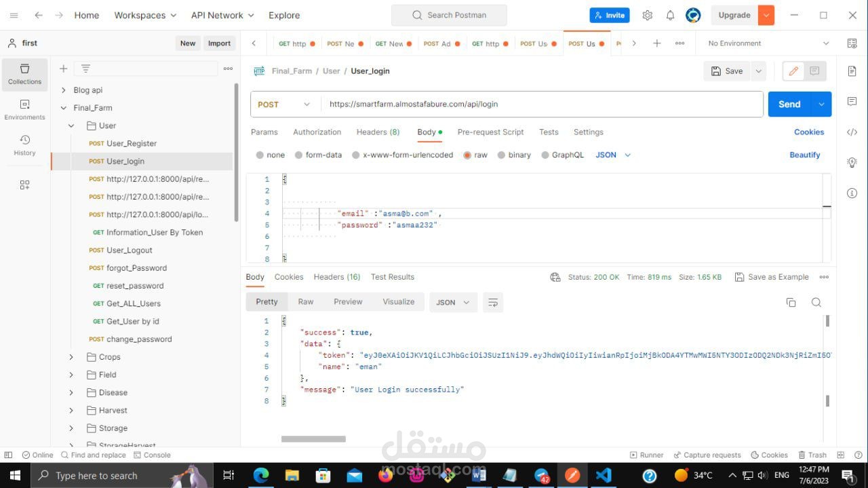
Task: Open the comment mode icon
Action: (x=814, y=71)
